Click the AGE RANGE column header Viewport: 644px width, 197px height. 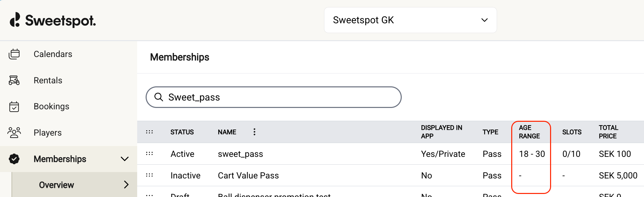[529, 132]
